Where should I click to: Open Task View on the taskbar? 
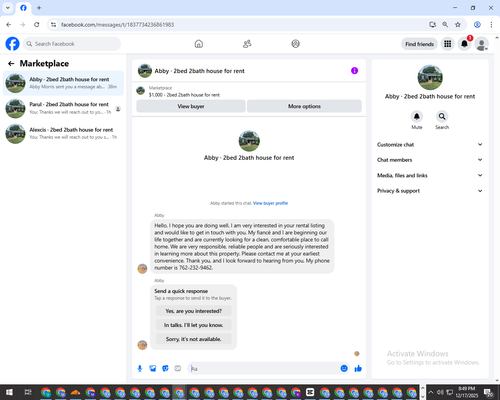pos(28,392)
